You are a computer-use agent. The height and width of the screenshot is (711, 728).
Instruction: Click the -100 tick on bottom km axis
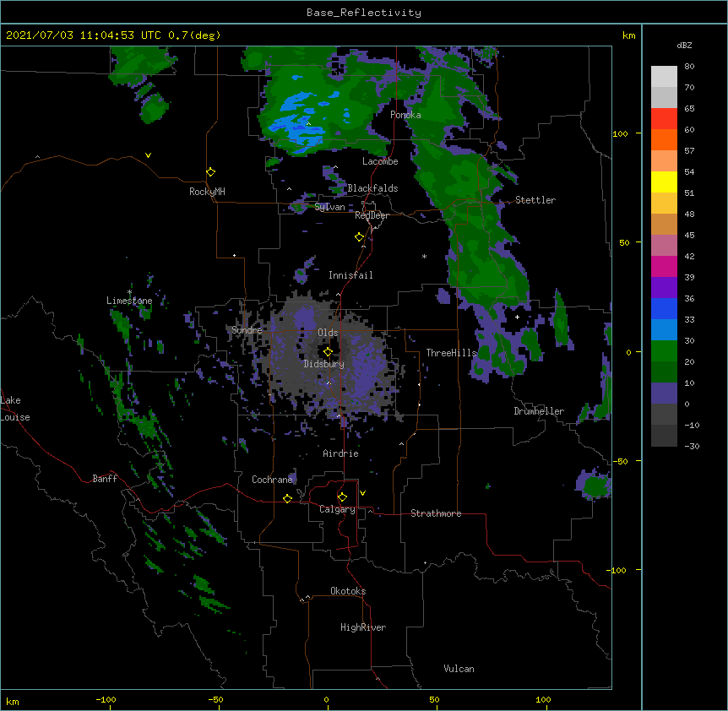click(x=106, y=699)
